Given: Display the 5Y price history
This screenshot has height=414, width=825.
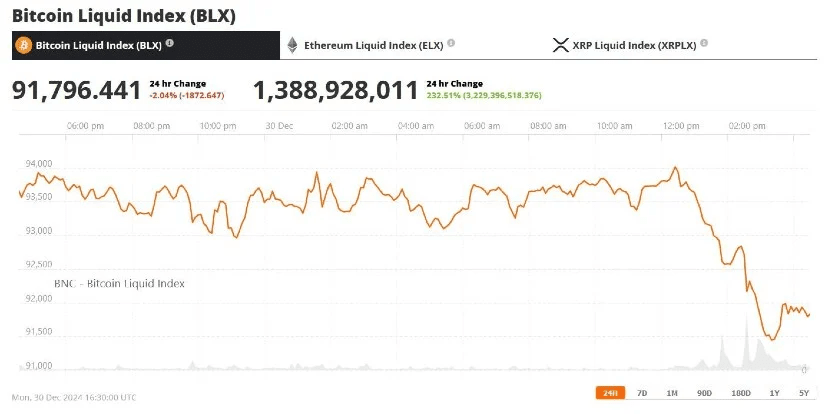Looking at the screenshot, I should tap(803, 391).
